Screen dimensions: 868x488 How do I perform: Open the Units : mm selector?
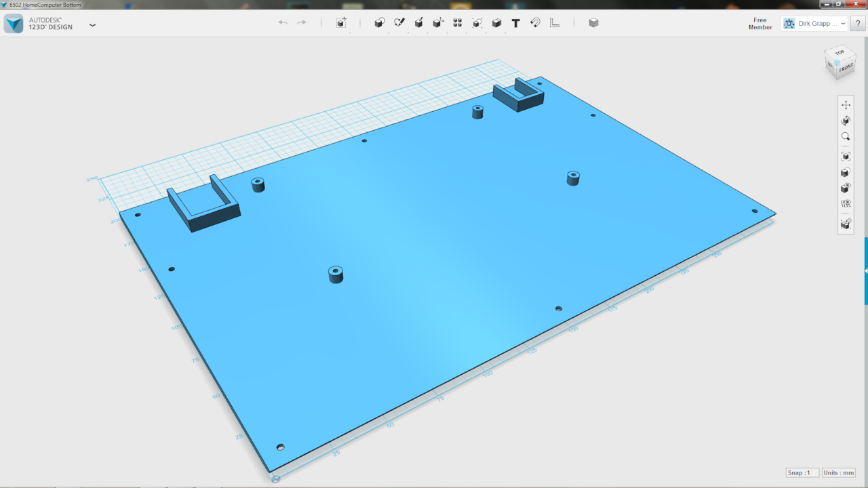coord(839,472)
